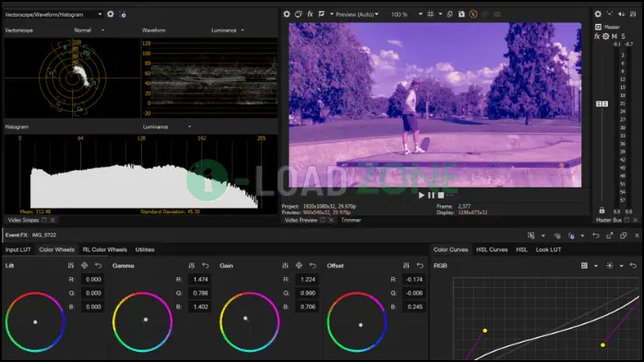644x362 pixels.
Task: Save snapshot to file icon
Action: coord(461,14)
